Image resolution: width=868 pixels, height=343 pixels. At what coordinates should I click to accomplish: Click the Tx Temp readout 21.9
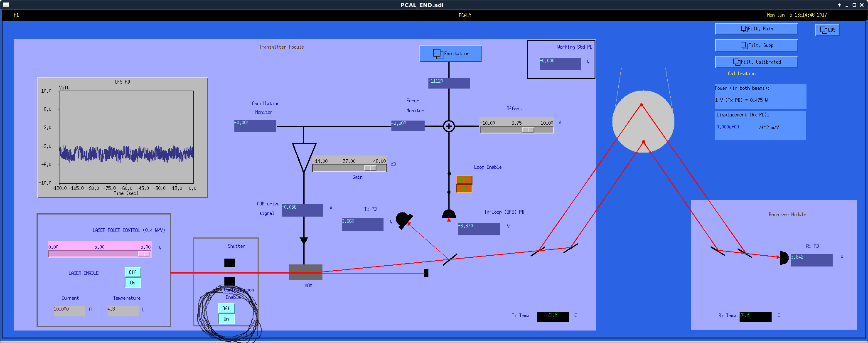[x=553, y=316]
